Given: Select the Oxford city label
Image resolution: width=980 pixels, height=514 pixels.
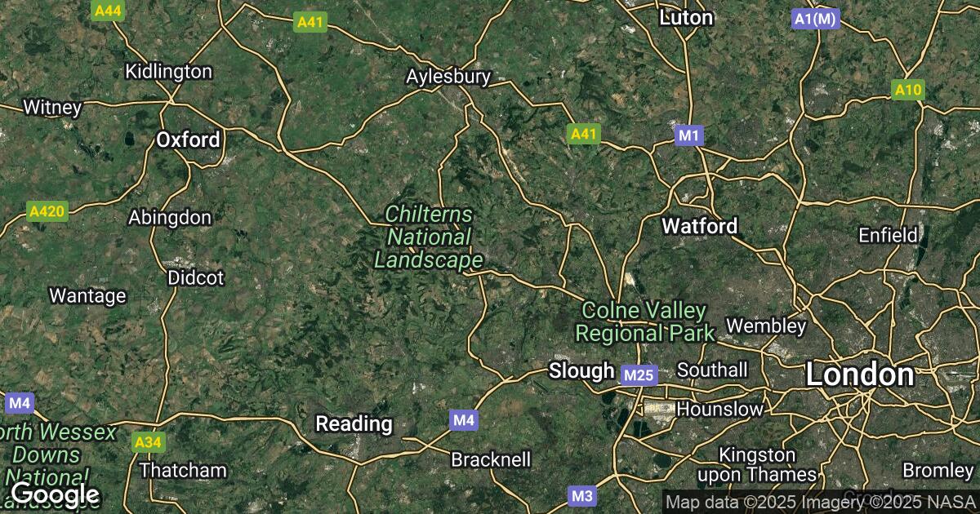Looking at the screenshot, I should click(x=188, y=140).
